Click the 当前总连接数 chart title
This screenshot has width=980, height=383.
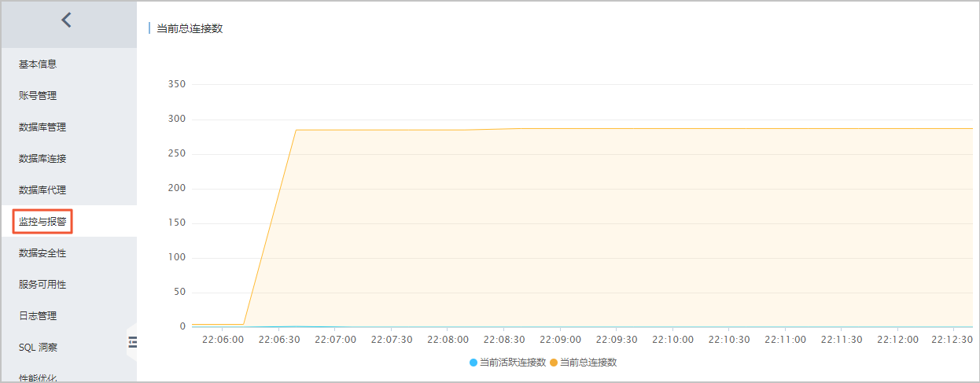coord(190,28)
